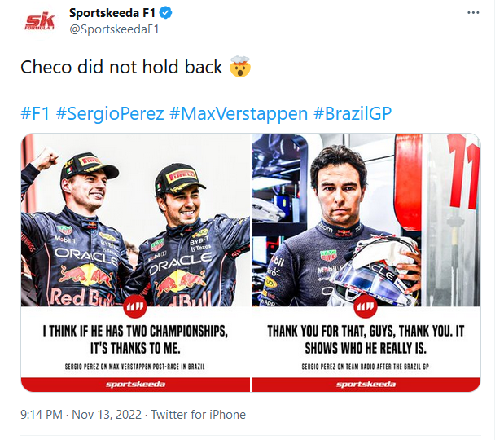Follow the #SergioPerez hashtag link

click(111, 112)
